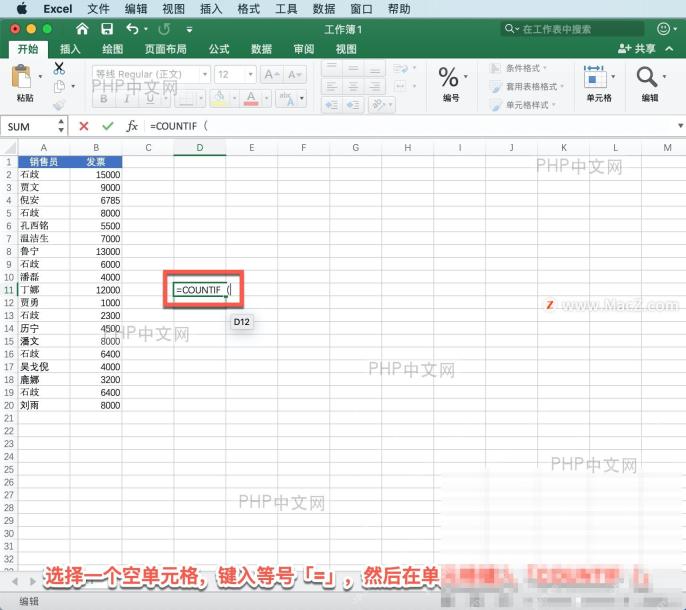Open the 工具 menu in menu bar

(x=286, y=9)
